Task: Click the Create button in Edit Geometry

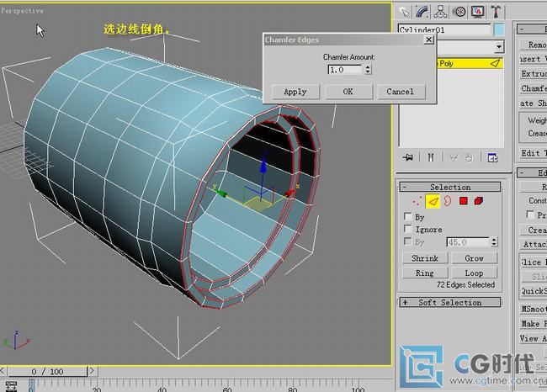Action: click(x=534, y=230)
